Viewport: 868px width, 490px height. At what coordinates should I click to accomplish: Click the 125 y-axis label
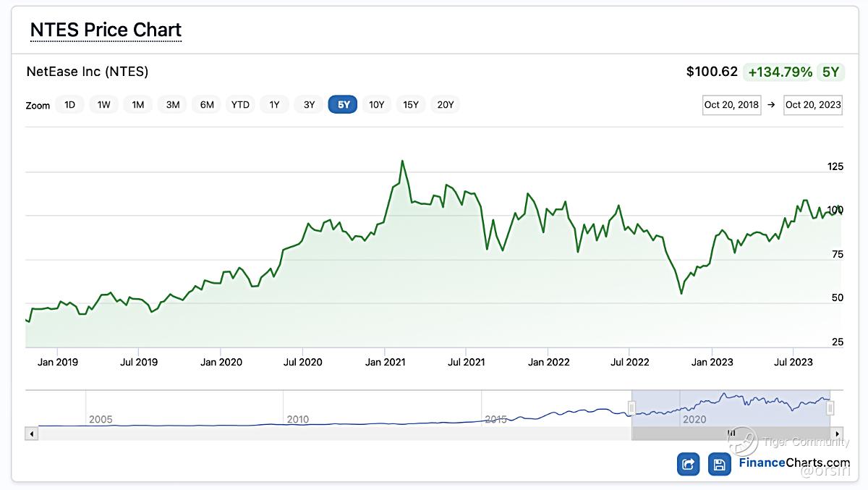click(x=835, y=166)
